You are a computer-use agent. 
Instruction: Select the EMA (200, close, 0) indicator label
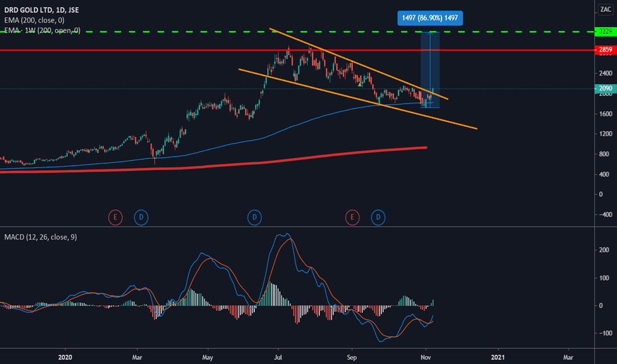34,20
